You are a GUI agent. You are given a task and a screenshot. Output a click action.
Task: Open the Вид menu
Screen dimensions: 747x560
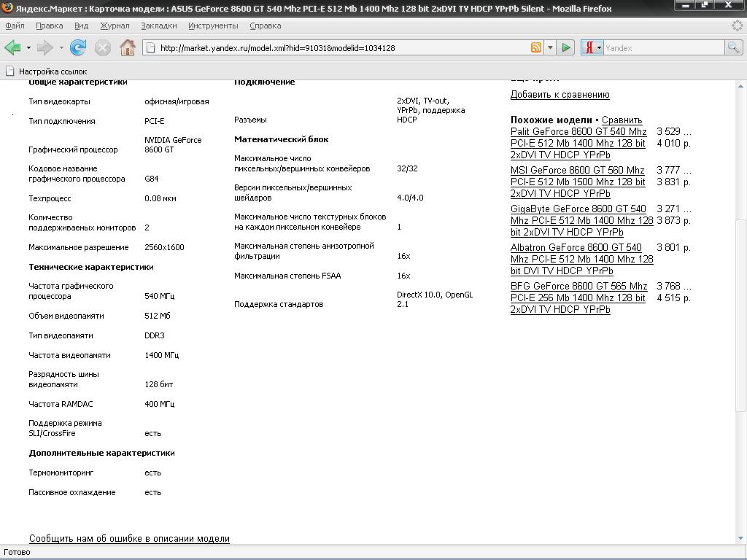[82, 26]
